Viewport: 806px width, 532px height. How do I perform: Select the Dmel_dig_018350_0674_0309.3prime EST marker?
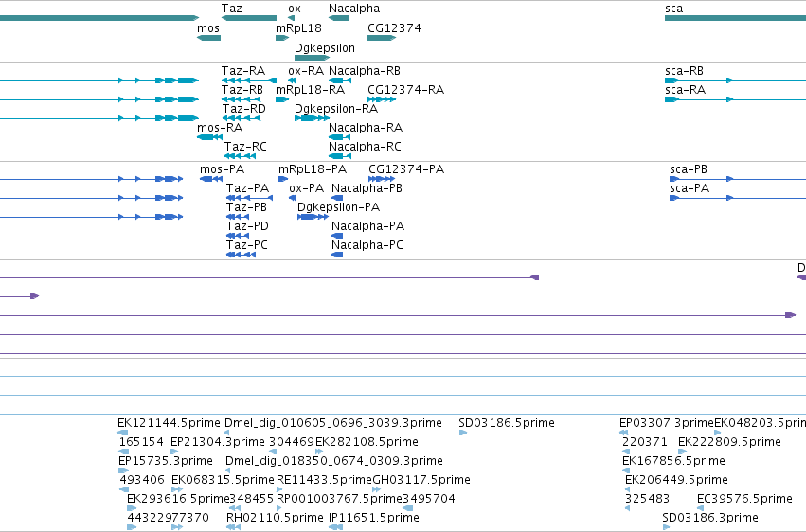point(227,470)
